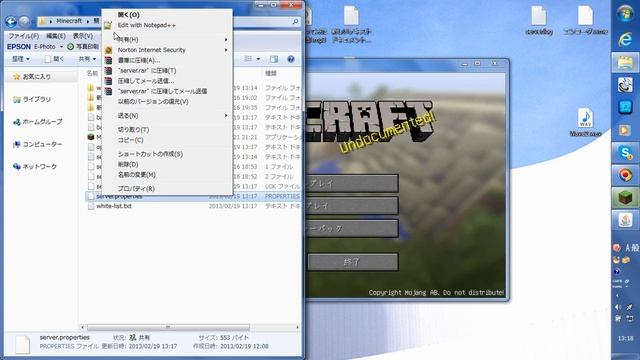Screen dimensions: 640x360
Task: Choose Compress to "server.rar"
Action: [x=167, y=71]
